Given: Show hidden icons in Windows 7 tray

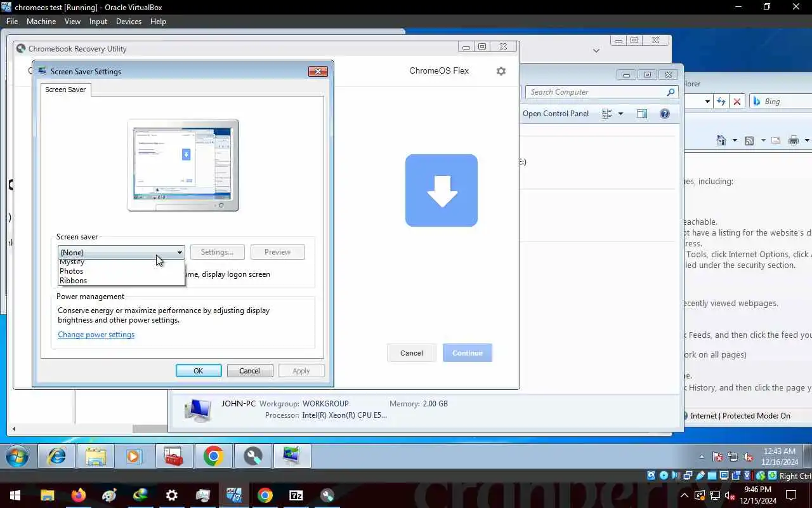Looking at the screenshot, I should pos(702,457).
